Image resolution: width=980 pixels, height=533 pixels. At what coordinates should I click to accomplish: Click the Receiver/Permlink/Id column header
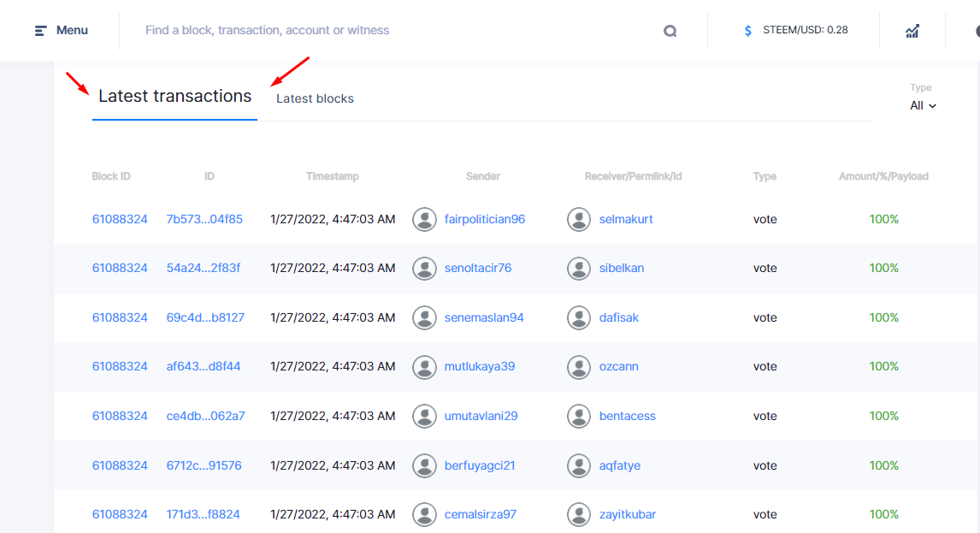(x=633, y=176)
